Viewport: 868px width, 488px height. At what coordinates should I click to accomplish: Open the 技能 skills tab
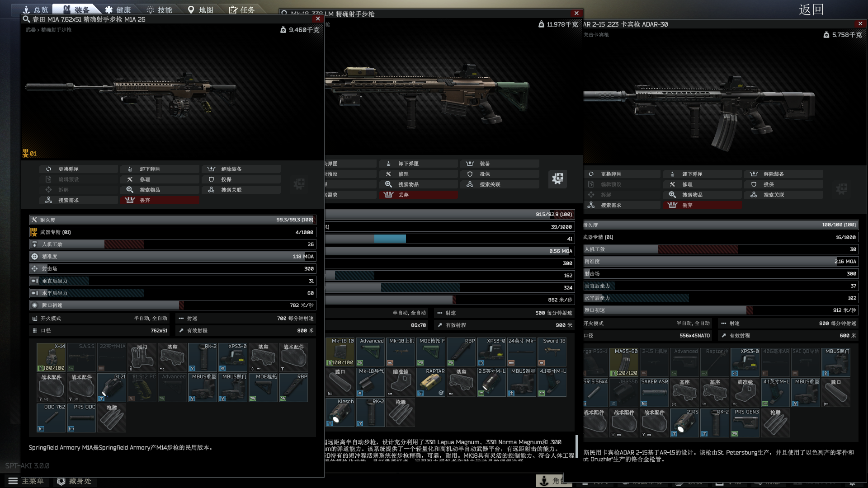point(160,9)
